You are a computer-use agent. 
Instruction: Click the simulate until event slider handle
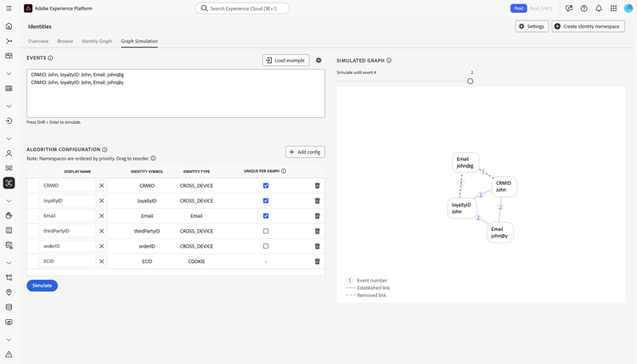(471, 81)
